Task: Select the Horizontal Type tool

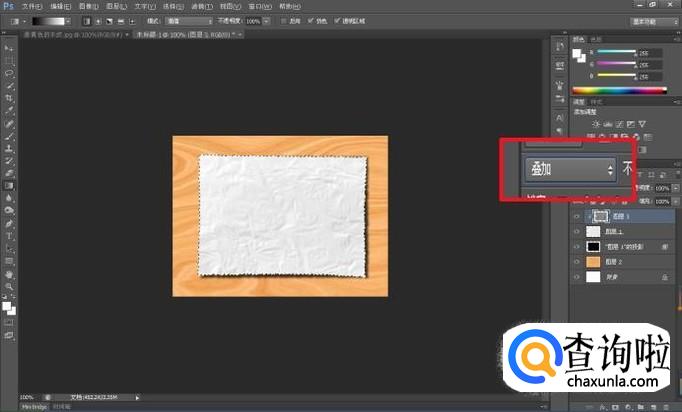Action: [9, 235]
